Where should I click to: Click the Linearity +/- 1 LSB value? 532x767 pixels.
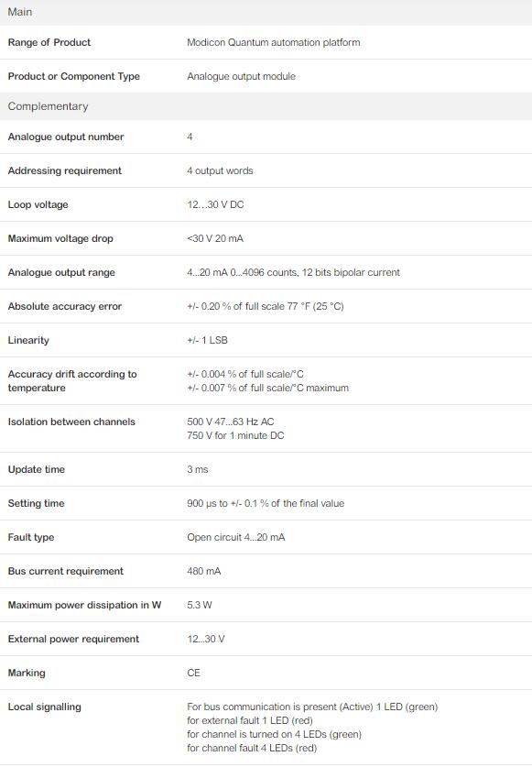[x=207, y=341]
